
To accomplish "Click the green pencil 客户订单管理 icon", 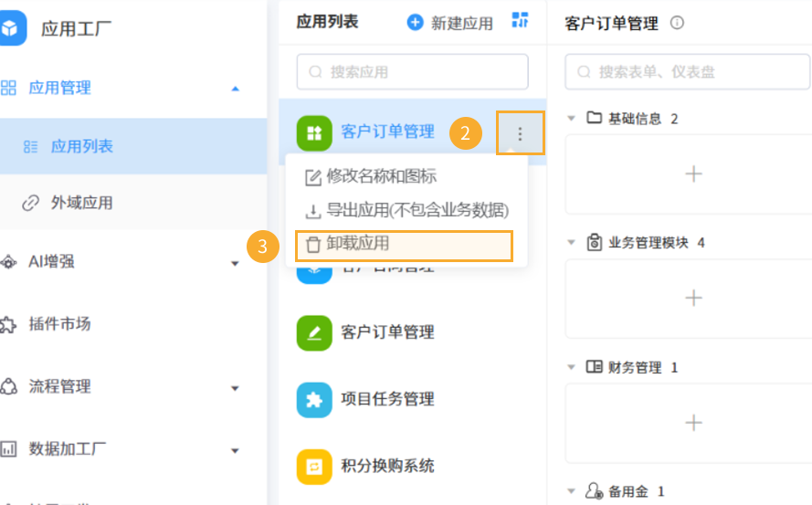I will click(314, 333).
